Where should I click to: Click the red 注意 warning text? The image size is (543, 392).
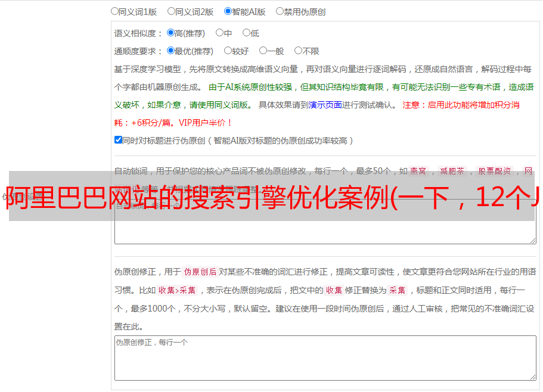click(411, 105)
